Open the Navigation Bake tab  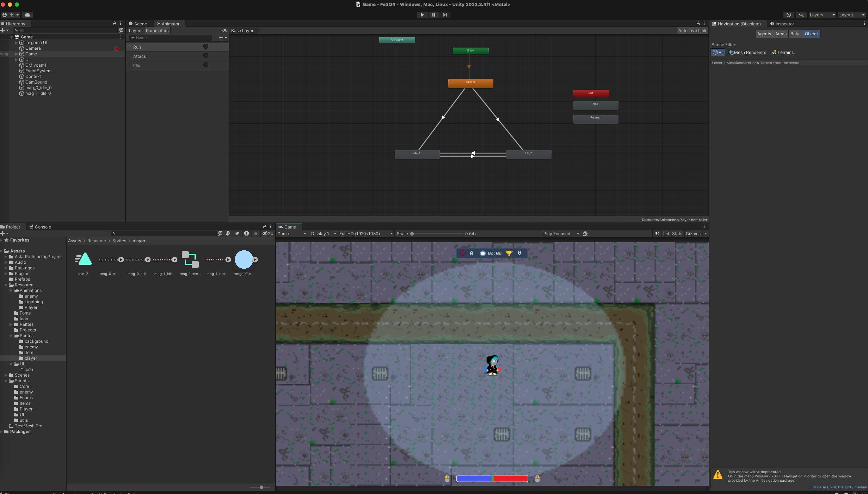(x=795, y=34)
